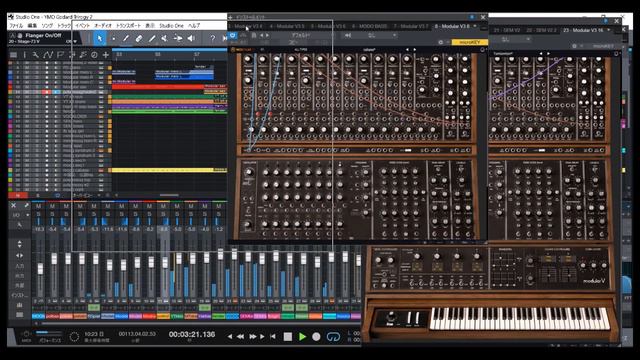The image size is (640, 360).
Task: Open gear settings beside microKEY
Action: (x=440, y=42)
